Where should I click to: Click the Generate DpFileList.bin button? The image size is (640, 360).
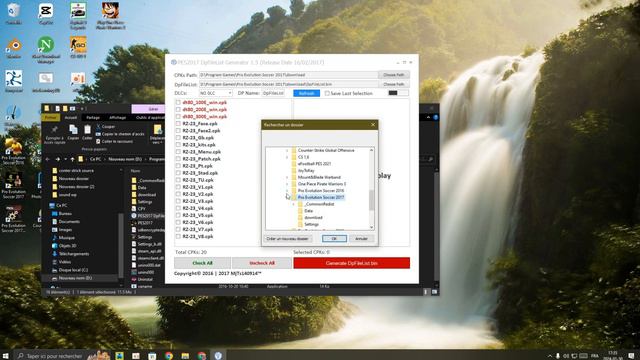(x=351, y=263)
